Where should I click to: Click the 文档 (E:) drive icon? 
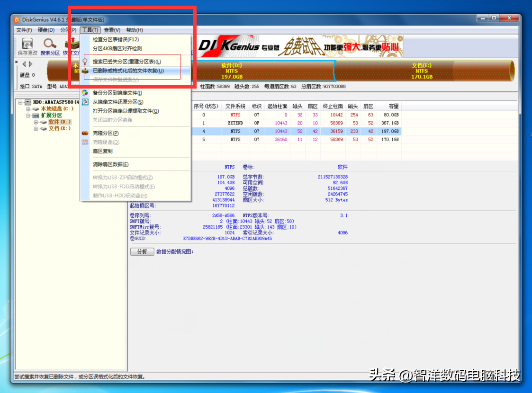(x=44, y=128)
